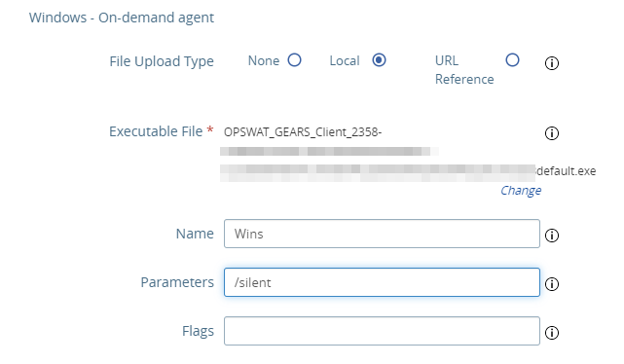Image resolution: width=624 pixels, height=364 pixels.
Task: Open info icon next to Parameters field
Action: [x=552, y=283]
